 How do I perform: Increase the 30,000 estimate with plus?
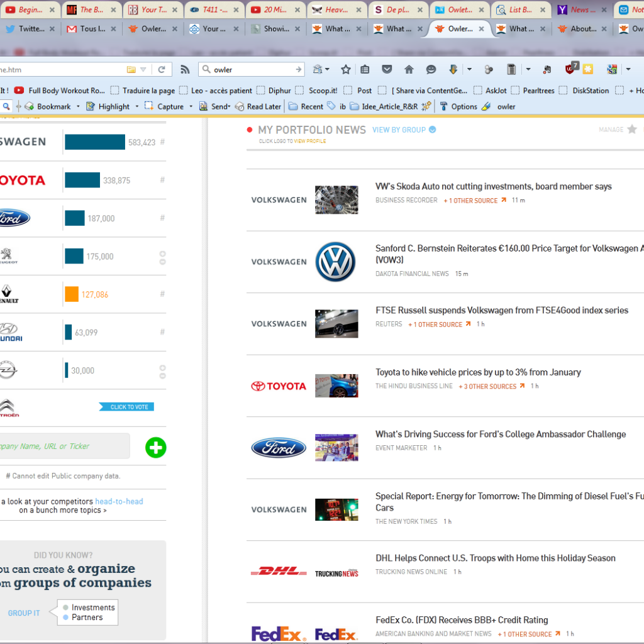[163, 367]
